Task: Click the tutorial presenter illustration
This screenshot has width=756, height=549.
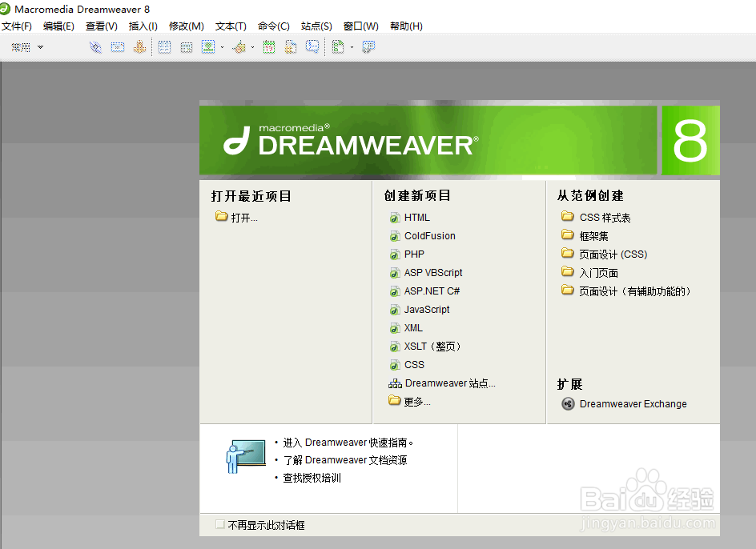Action: tap(246, 456)
